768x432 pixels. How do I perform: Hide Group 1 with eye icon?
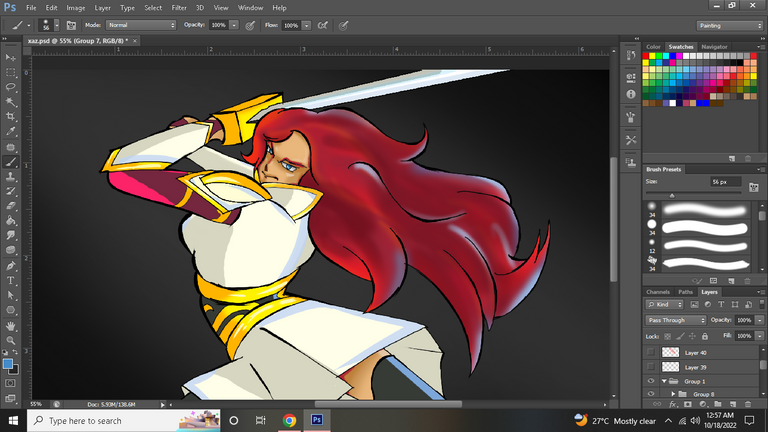(650, 381)
